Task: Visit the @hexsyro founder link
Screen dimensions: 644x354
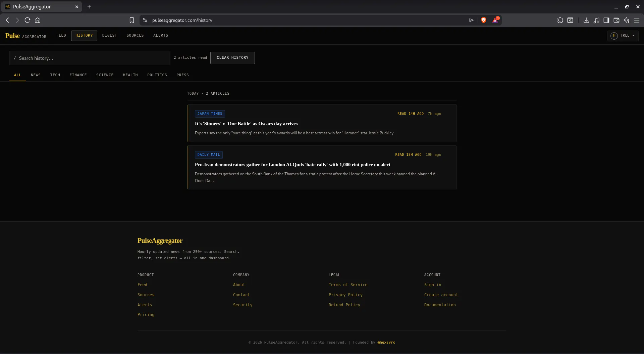Action: pos(386,343)
